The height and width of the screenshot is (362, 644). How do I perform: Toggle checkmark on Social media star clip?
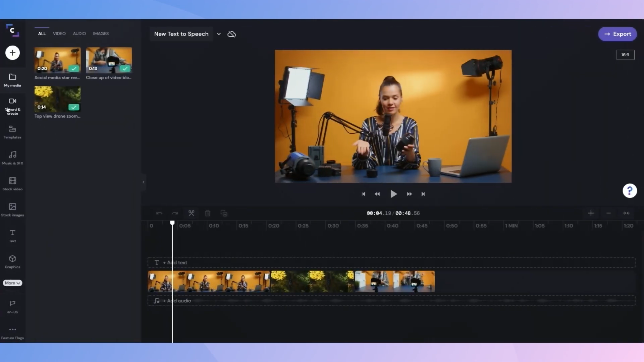(x=73, y=68)
